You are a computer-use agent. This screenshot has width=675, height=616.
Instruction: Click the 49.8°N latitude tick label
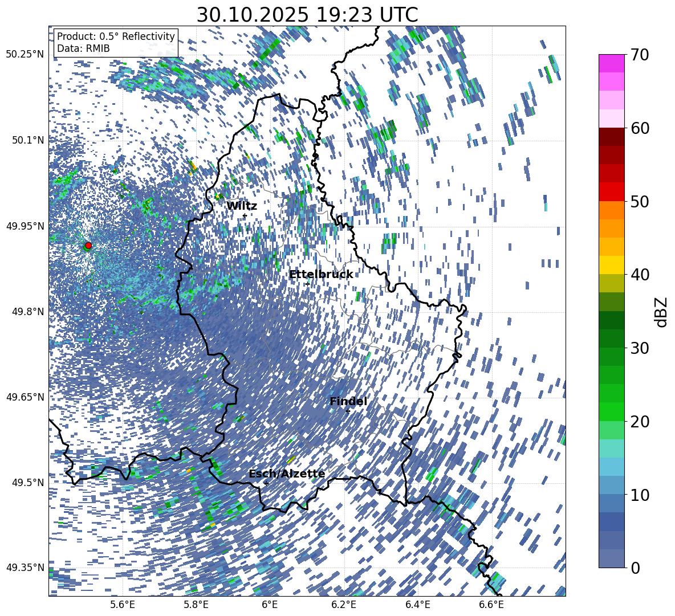pos(28,312)
